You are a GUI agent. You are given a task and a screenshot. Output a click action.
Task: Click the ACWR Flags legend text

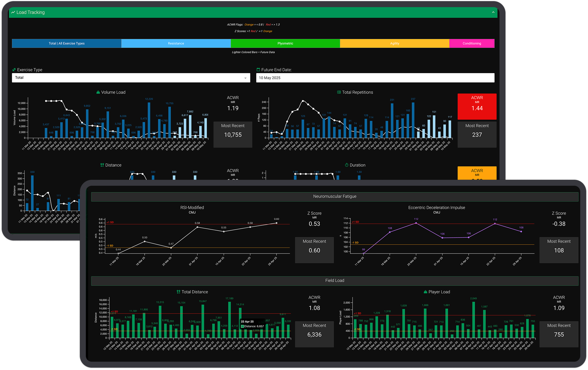[253, 25]
